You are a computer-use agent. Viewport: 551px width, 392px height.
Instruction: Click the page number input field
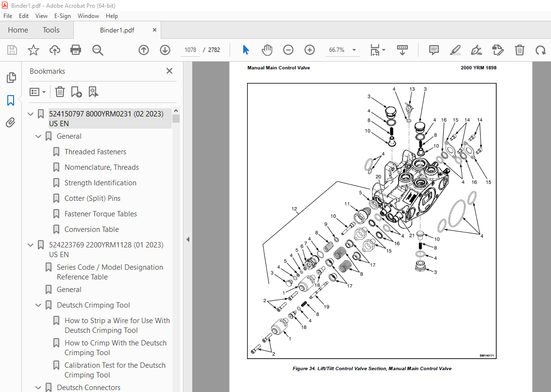point(190,50)
